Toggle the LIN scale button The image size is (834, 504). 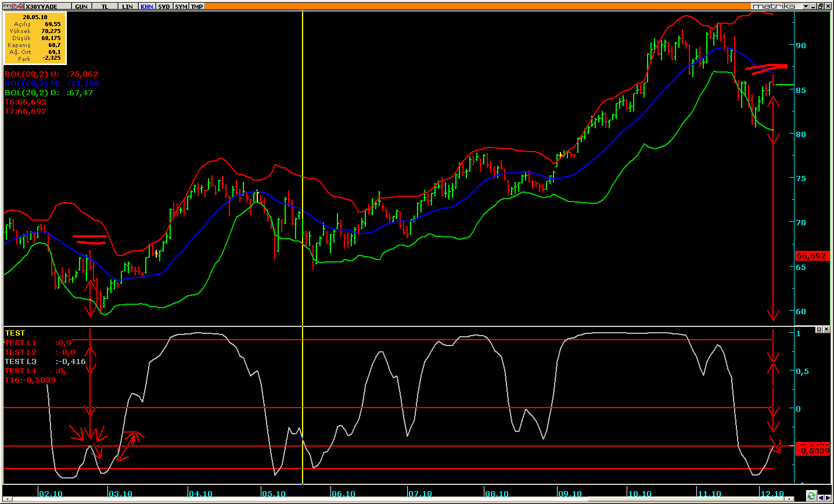click(127, 6)
